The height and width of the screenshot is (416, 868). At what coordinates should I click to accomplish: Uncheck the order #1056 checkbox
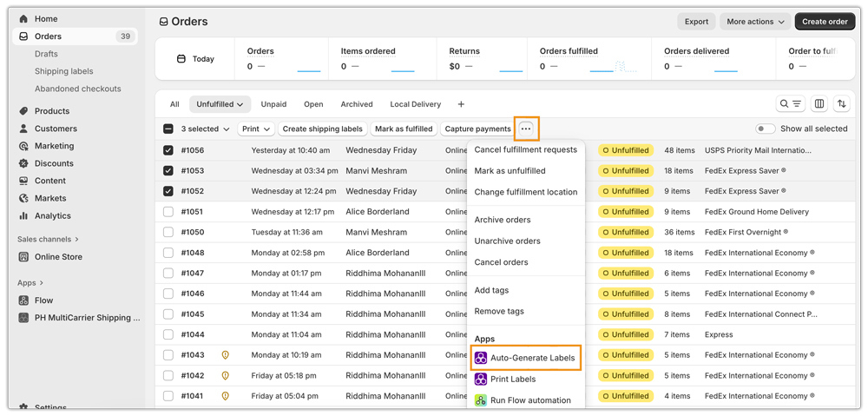pyautogui.click(x=168, y=150)
